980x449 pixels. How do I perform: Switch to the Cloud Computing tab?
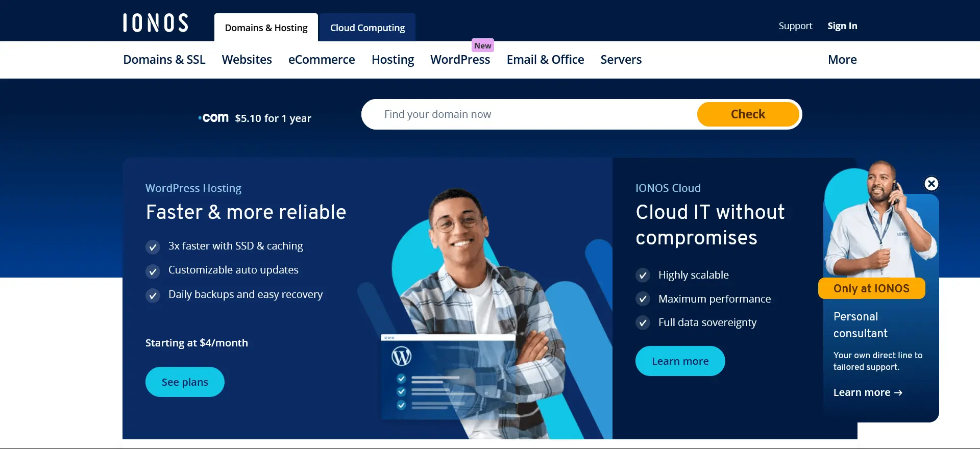[367, 28]
